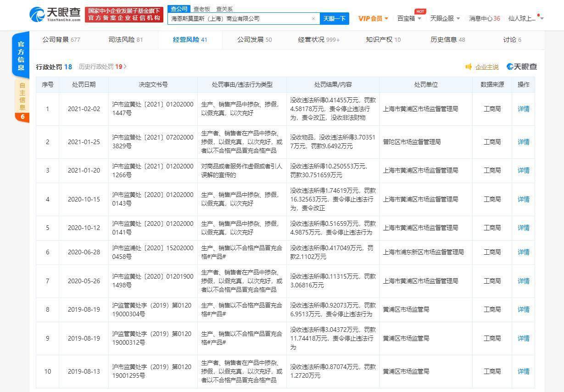
Task: Expand the 天眼企服 dropdown
Action: tap(445, 18)
